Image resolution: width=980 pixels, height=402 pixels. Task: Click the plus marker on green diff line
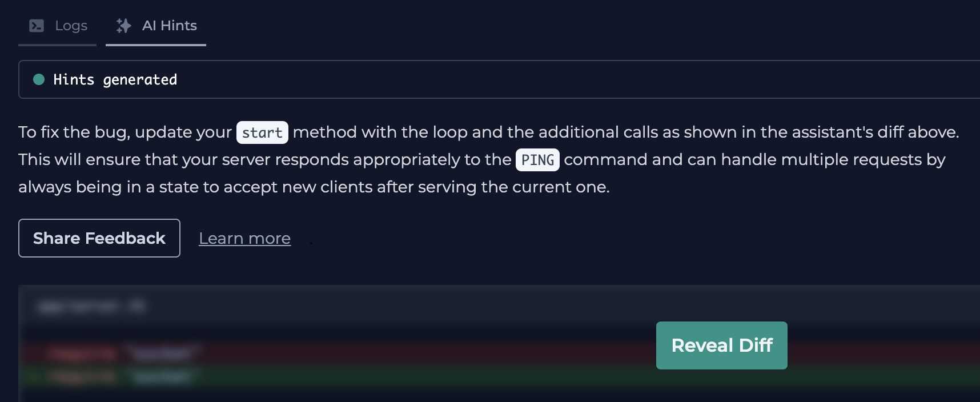33,377
